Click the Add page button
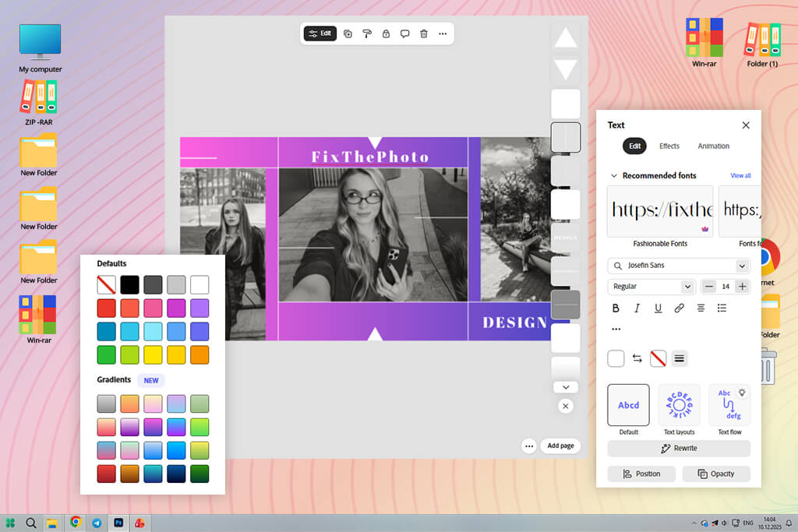Image resolution: width=798 pixels, height=532 pixels. pos(560,446)
